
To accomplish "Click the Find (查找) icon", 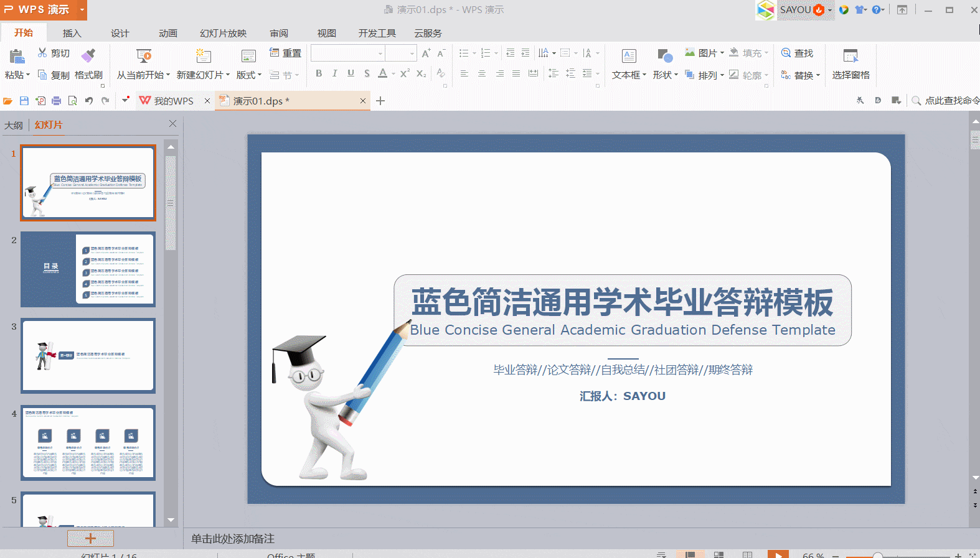I will [x=786, y=53].
